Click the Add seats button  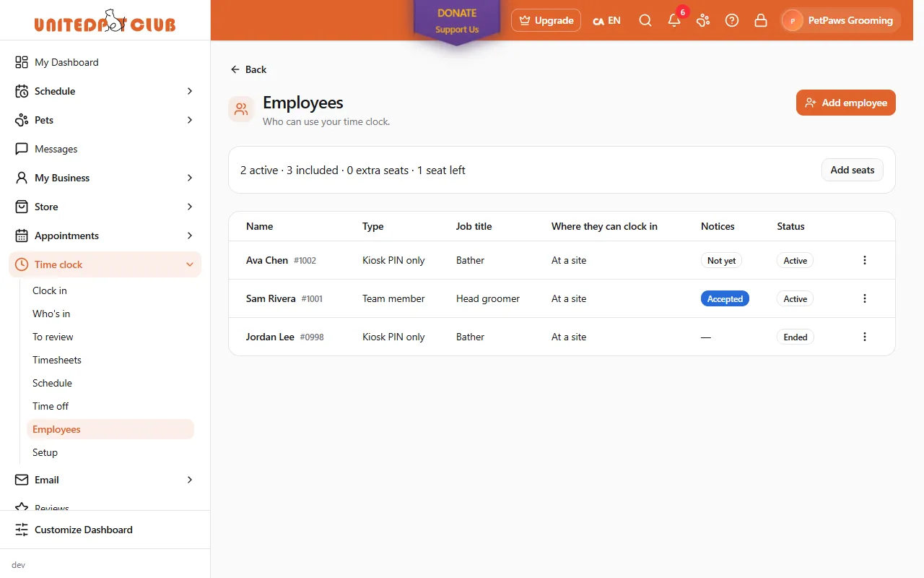[x=853, y=170]
